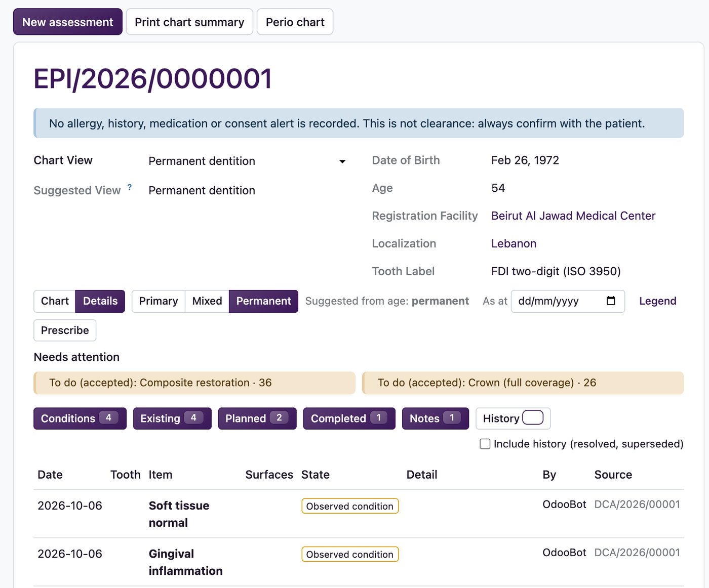Click DCA/2026/00001 in Gingival inflammation row

tap(637, 553)
